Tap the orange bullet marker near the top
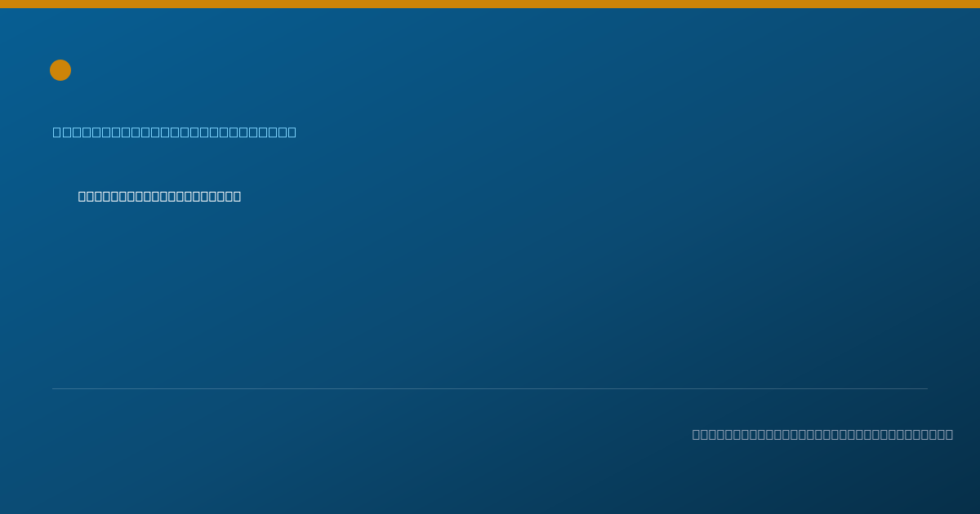This screenshot has width=980, height=514. pos(60,70)
